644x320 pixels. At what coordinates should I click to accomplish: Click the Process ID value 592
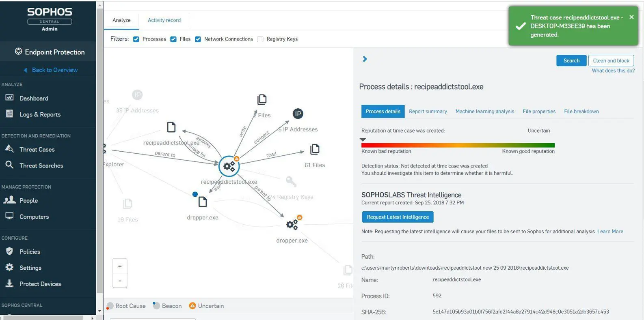click(437, 296)
